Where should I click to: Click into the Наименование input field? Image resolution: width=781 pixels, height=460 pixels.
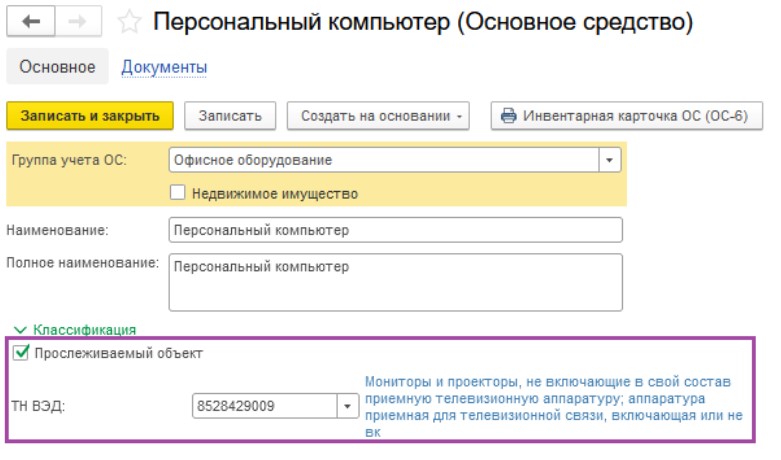[x=395, y=230]
